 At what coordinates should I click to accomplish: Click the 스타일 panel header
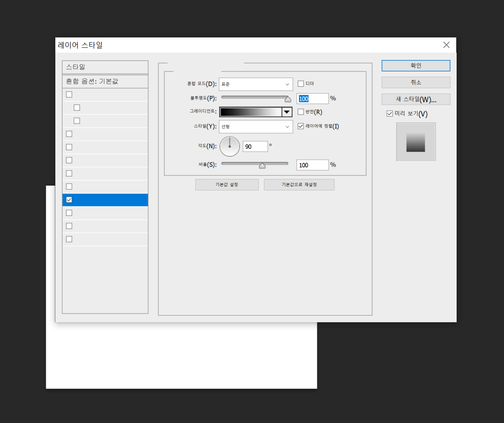pyautogui.click(x=105, y=67)
